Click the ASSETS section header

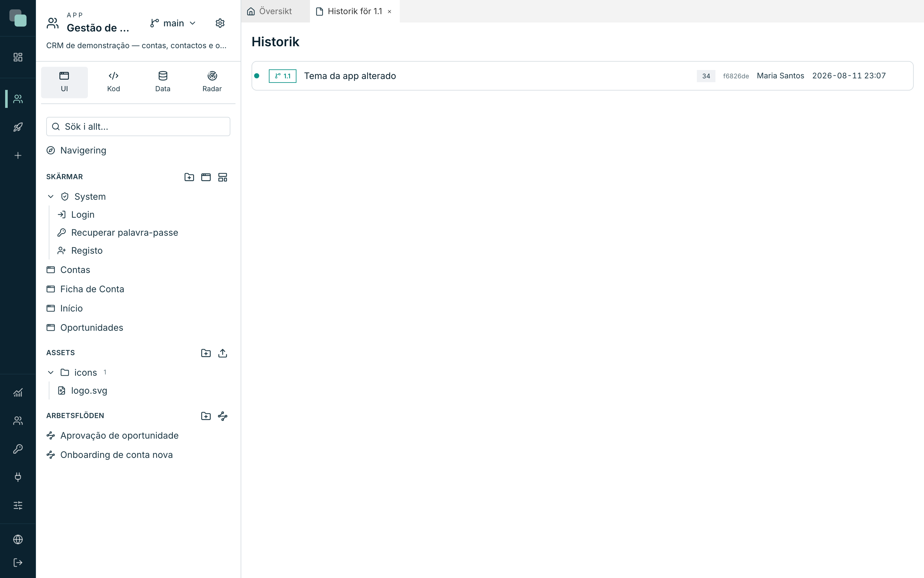(x=60, y=353)
